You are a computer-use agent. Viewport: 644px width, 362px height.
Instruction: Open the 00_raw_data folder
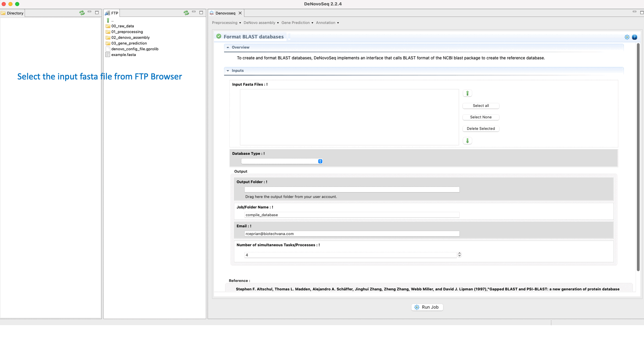(x=122, y=26)
